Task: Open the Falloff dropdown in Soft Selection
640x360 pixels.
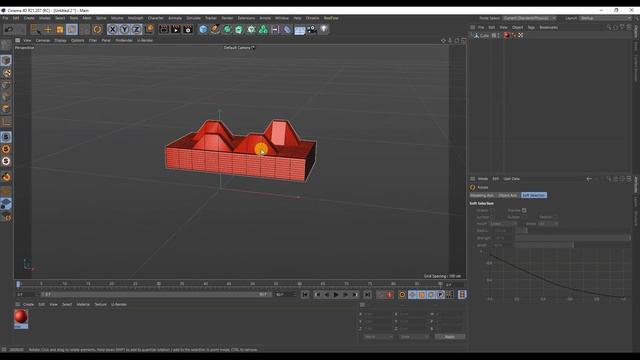Action: (503, 224)
